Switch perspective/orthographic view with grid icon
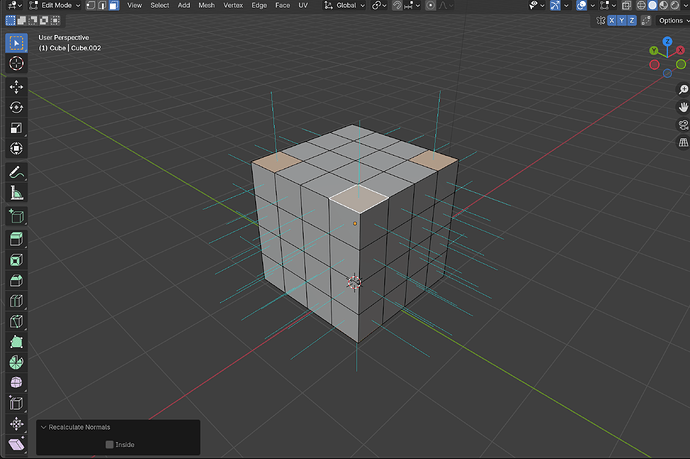The height and width of the screenshot is (459, 690). click(x=683, y=143)
